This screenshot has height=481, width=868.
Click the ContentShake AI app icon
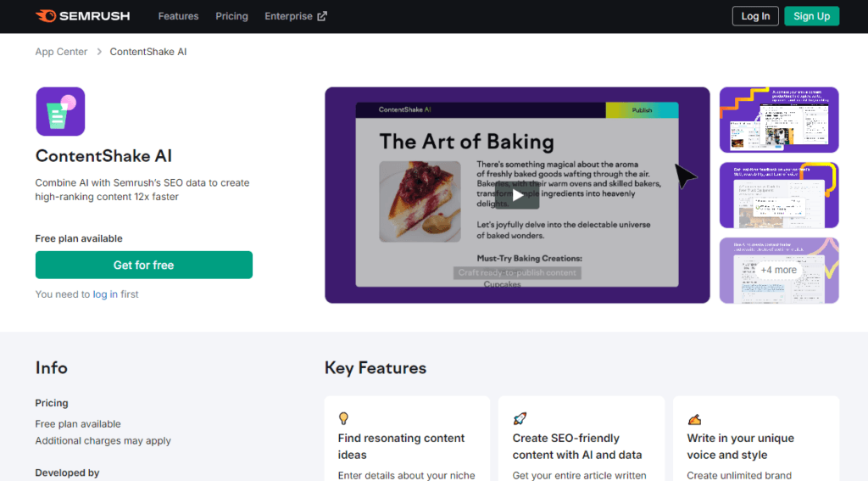tap(60, 111)
